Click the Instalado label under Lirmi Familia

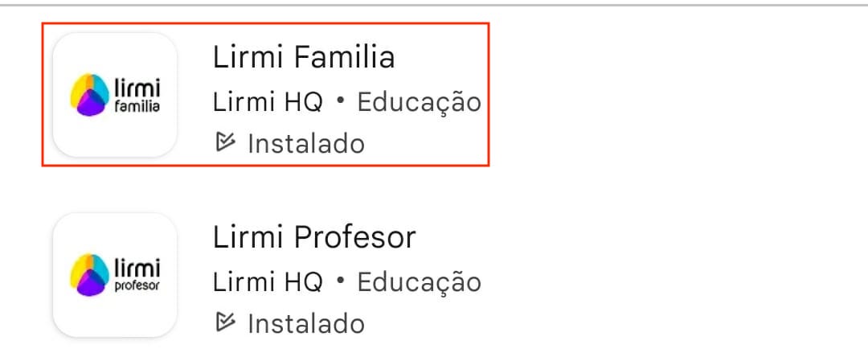point(306,144)
